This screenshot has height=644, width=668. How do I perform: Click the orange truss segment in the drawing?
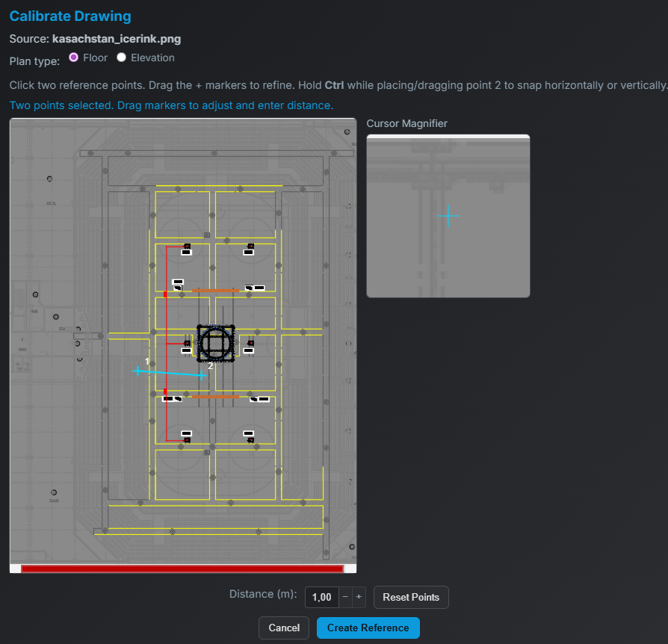[x=215, y=291]
